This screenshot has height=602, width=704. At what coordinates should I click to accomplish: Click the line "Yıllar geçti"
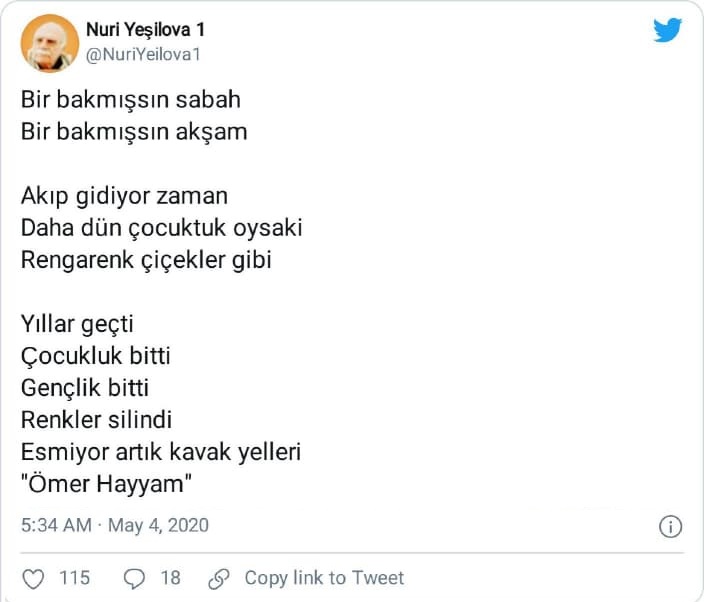(x=77, y=324)
